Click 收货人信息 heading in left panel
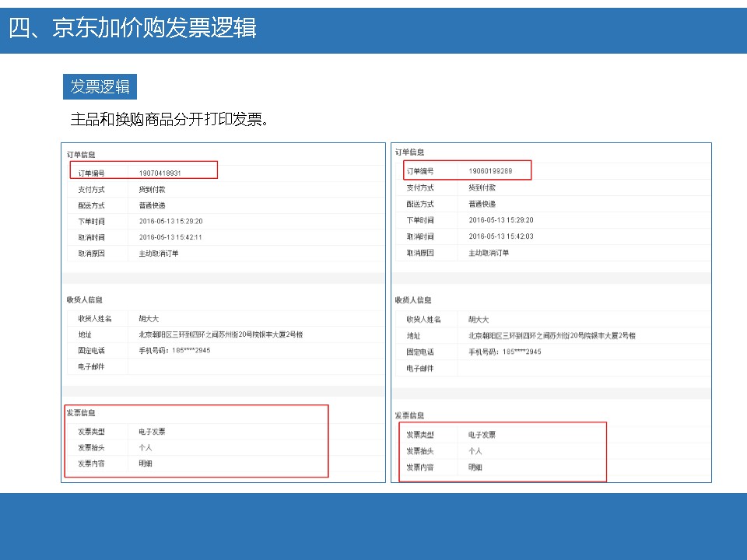Image resolution: width=747 pixels, height=560 pixels. [x=84, y=299]
